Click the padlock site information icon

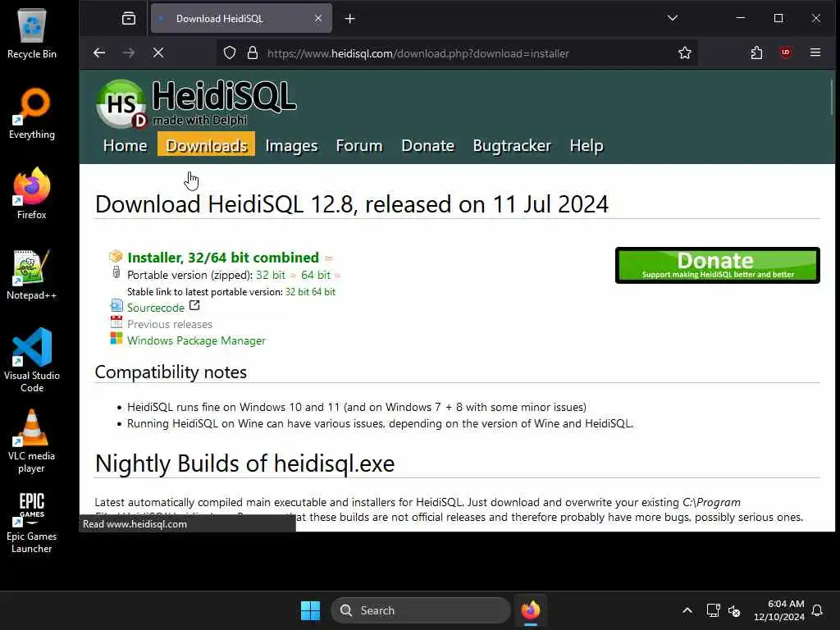pyautogui.click(x=253, y=53)
